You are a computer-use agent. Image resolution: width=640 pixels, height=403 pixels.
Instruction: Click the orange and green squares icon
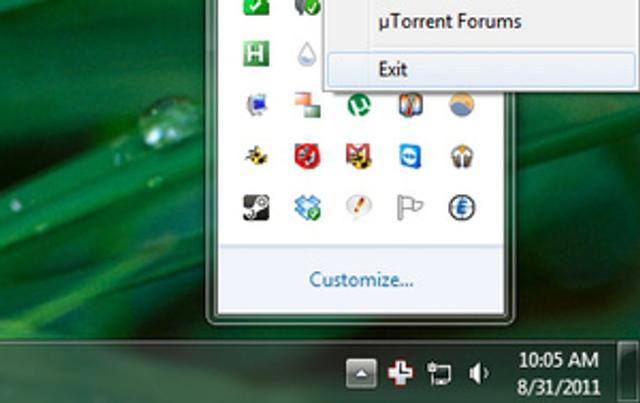click(307, 105)
